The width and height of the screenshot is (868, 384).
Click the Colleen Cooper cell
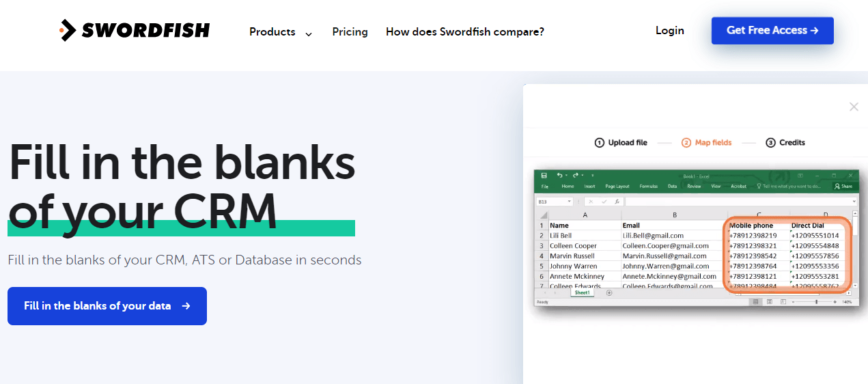[x=584, y=246]
